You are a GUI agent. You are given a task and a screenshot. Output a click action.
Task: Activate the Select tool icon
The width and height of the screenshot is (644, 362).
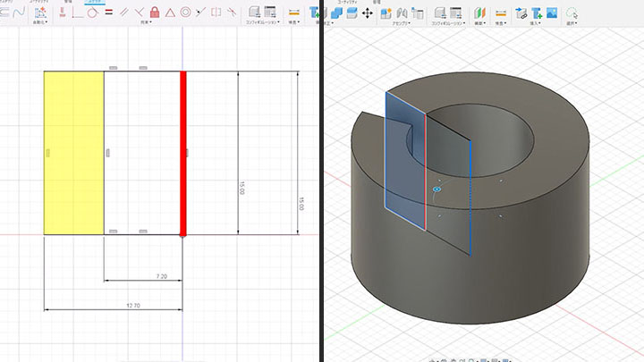[572, 13]
